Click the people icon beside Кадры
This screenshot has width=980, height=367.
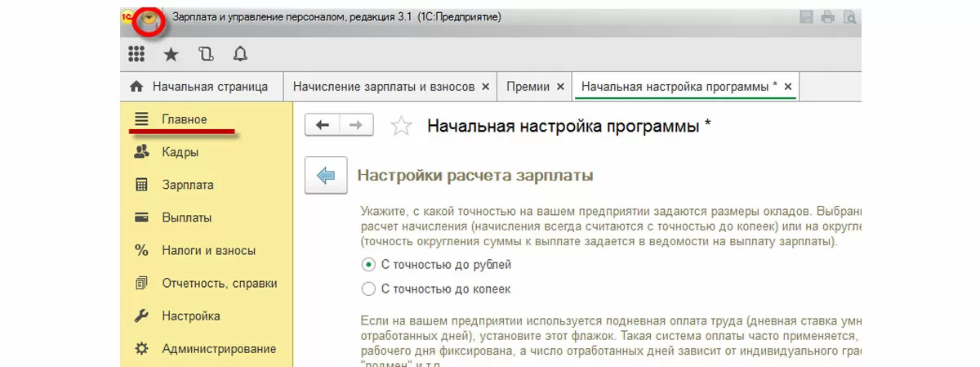[141, 152]
